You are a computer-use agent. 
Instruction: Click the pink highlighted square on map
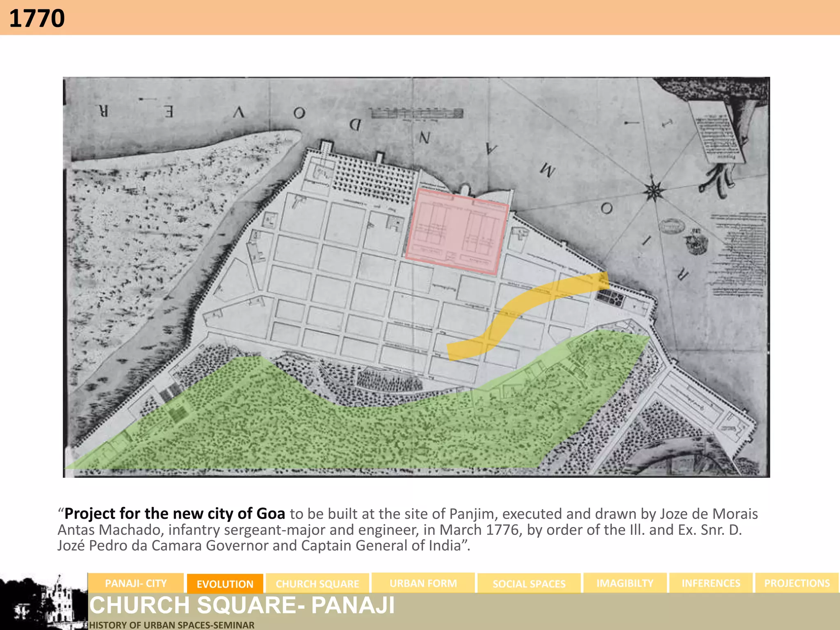[457, 231]
